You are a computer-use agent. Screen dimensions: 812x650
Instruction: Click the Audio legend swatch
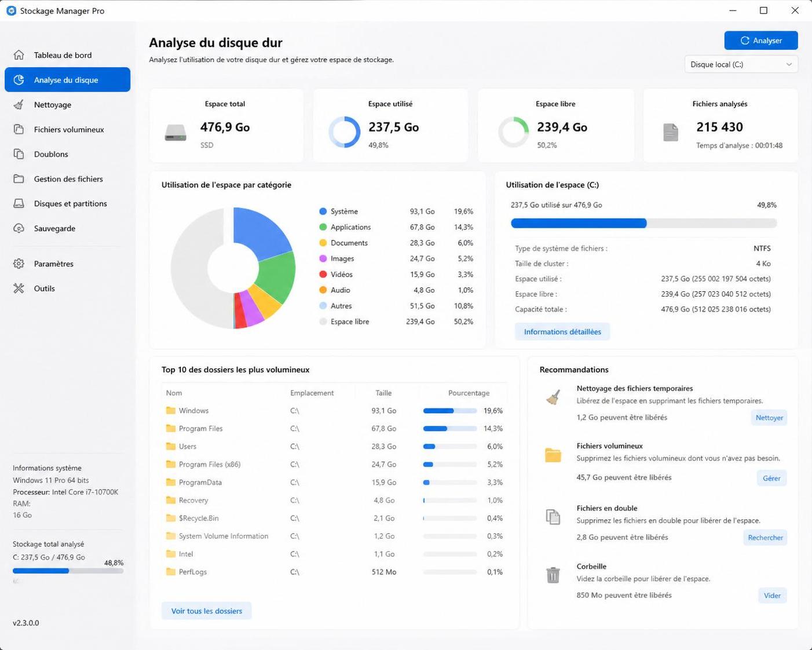pyautogui.click(x=323, y=290)
